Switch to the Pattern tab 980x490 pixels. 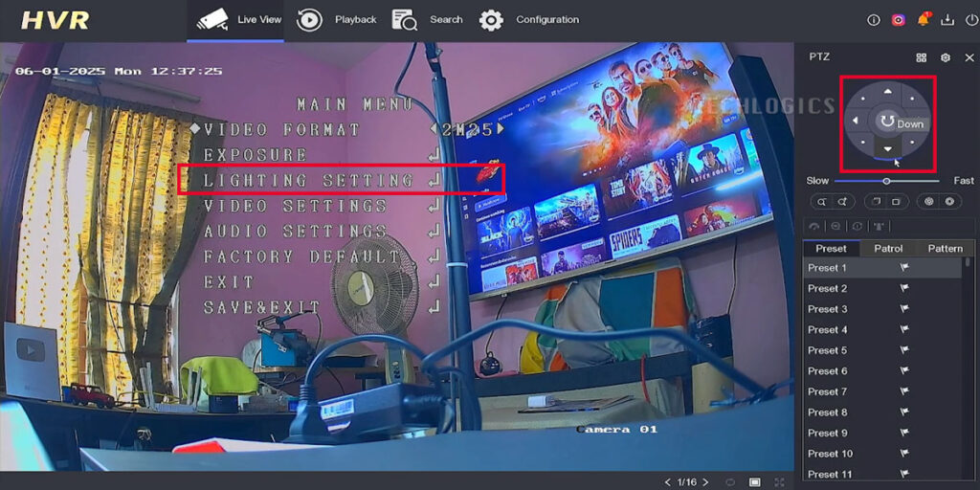(x=945, y=249)
